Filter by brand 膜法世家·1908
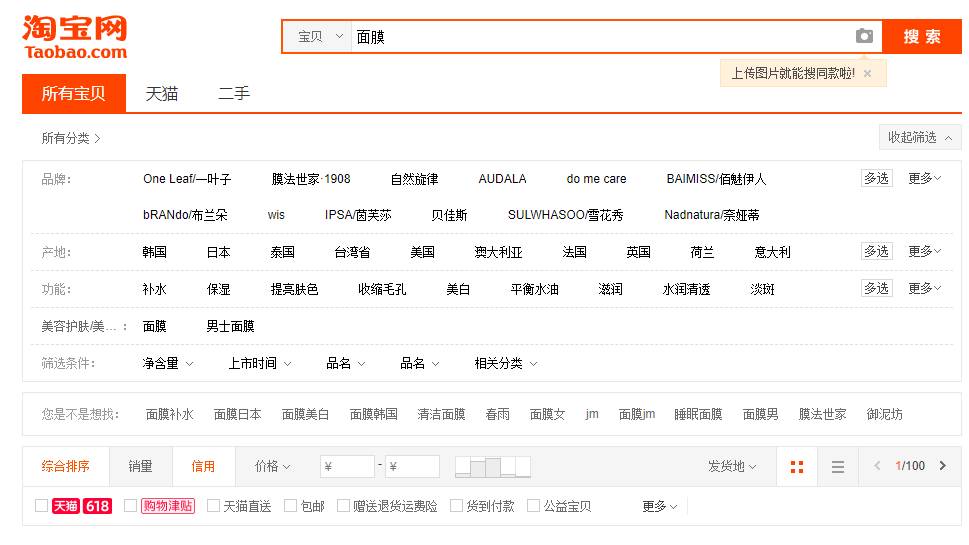 (x=311, y=179)
